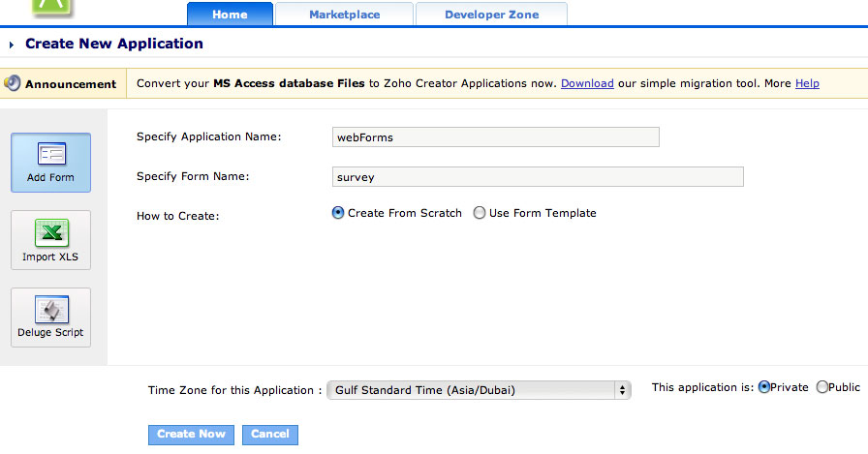Set application as Public

tap(822, 387)
